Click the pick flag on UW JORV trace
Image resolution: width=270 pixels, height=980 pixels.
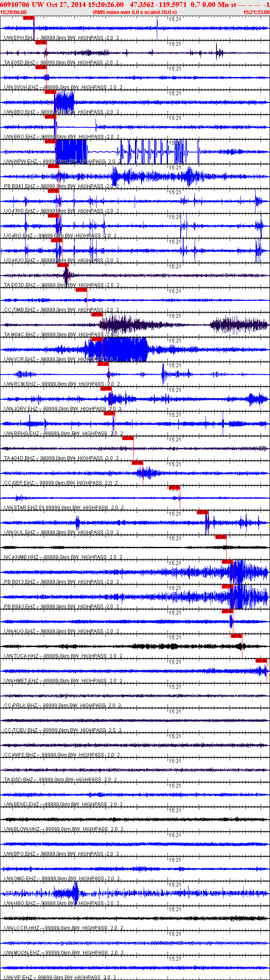(x=106, y=389)
